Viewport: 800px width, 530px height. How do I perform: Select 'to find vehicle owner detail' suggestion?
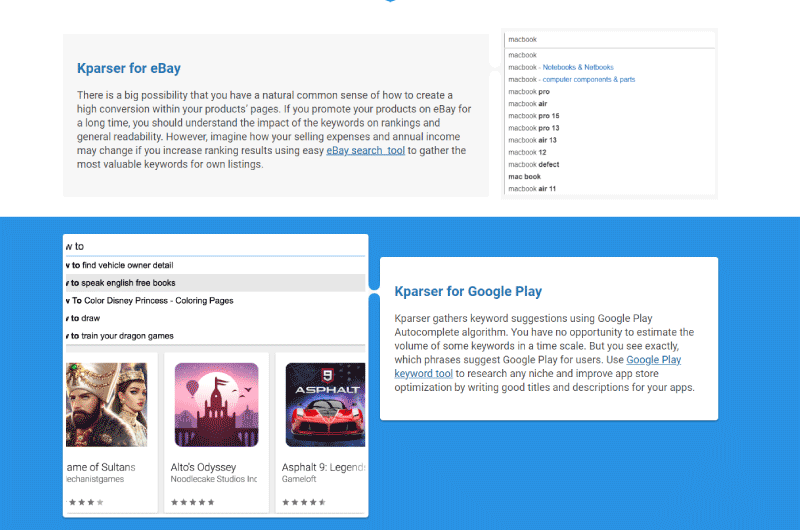pos(215,265)
